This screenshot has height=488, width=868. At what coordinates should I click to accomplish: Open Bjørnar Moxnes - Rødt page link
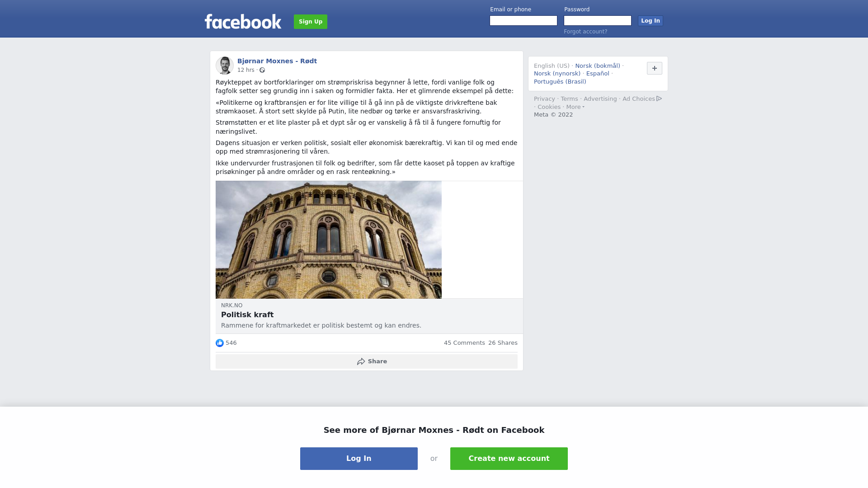tap(277, 61)
